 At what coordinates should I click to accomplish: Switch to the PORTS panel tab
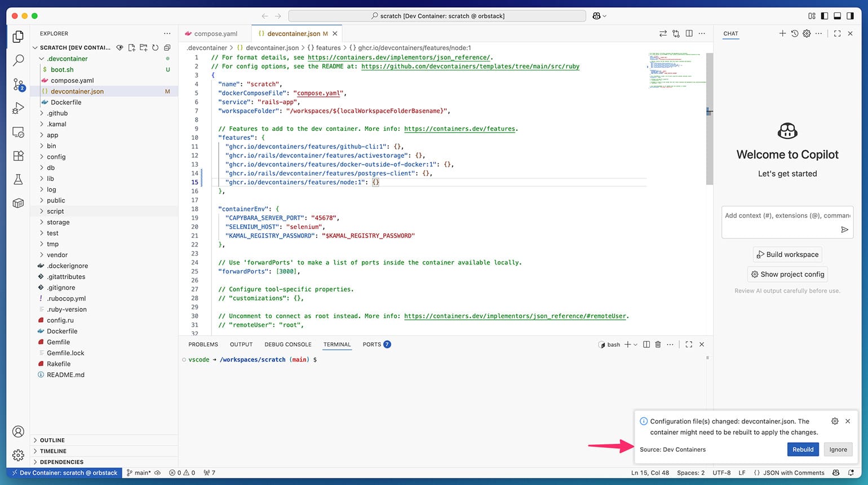coord(371,345)
